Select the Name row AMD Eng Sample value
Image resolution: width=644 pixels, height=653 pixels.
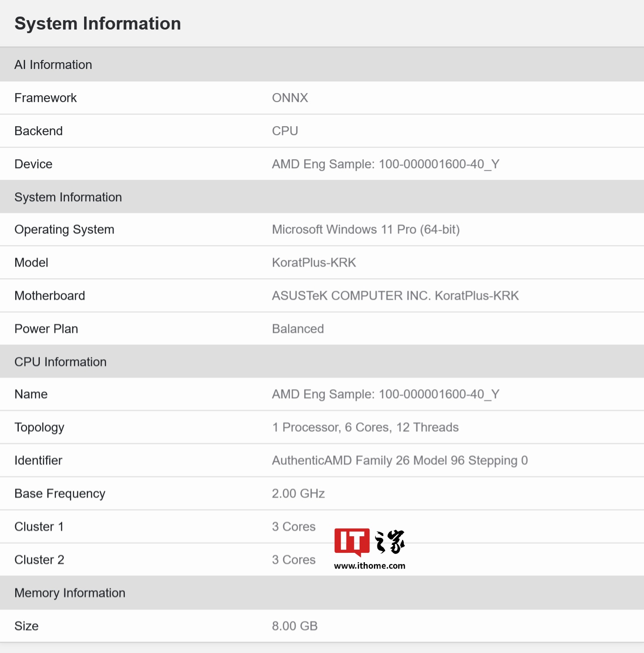click(386, 394)
